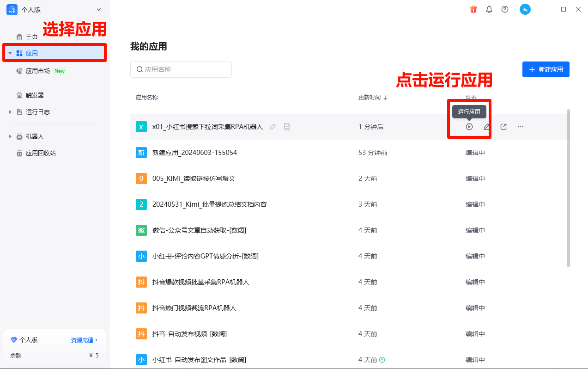This screenshot has width=588, height=369.
Task: Click the 新建应用 button
Action: [x=546, y=69]
